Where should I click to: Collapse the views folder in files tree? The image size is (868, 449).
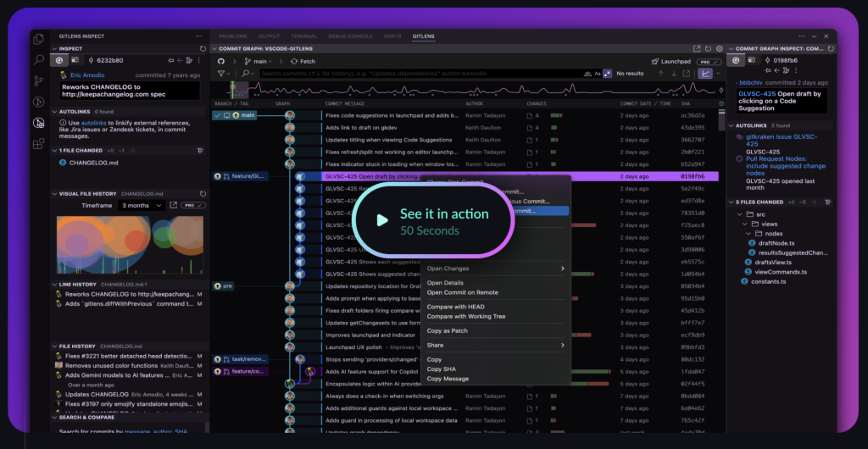tap(744, 224)
